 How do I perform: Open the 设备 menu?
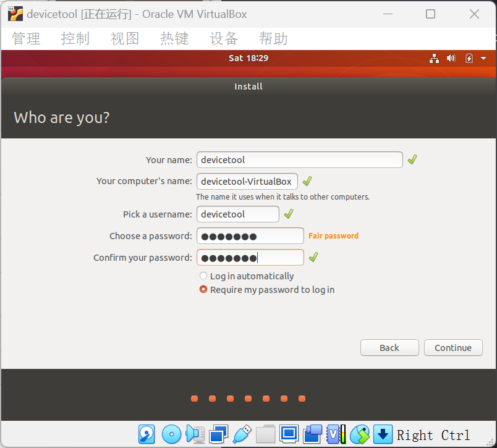224,39
